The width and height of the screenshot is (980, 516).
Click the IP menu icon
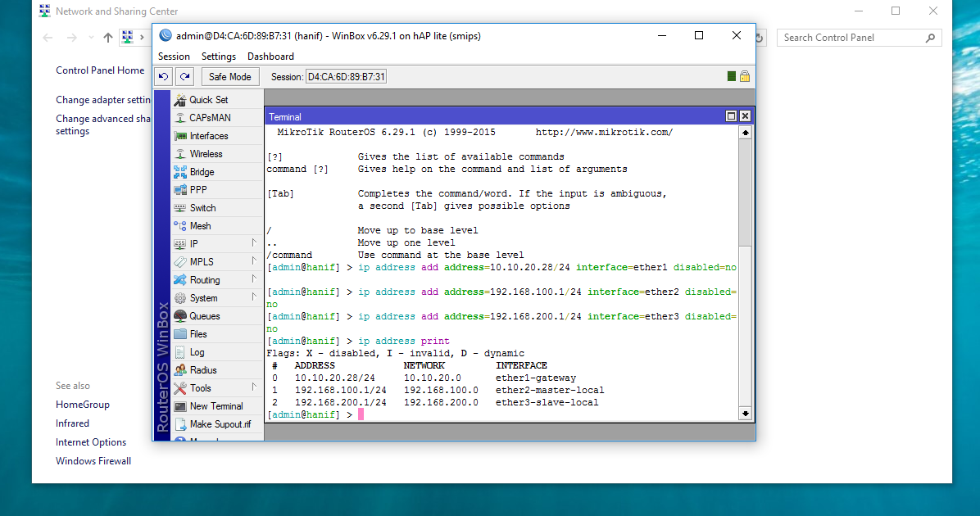[x=180, y=243]
